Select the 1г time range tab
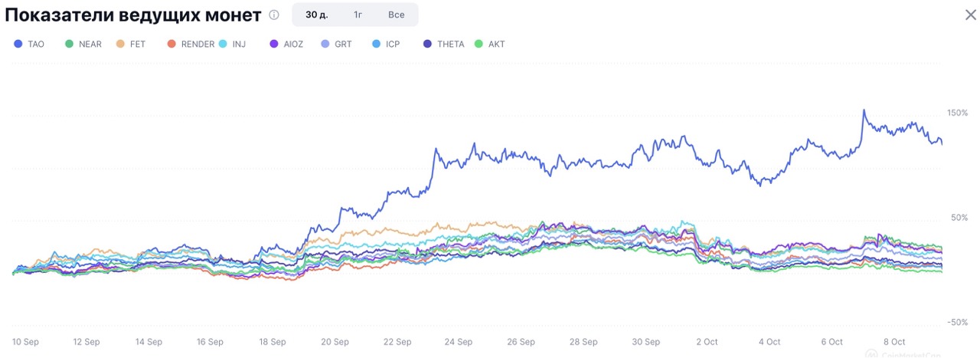 click(x=358, y=15)
